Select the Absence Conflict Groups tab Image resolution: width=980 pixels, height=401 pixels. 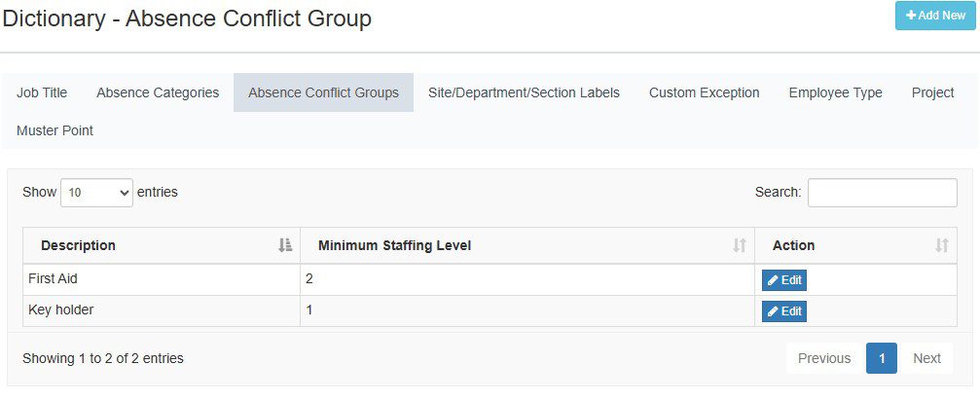tap(323, 92)
